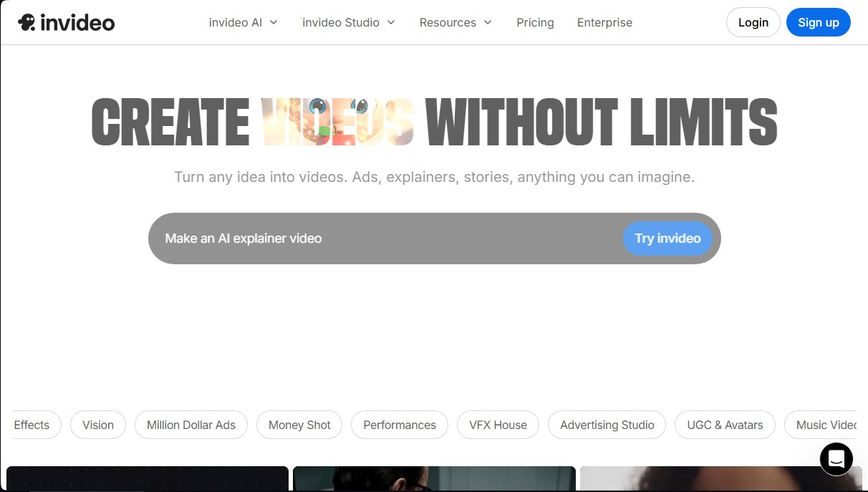Click the 'Turn any idea into videos' tagline
The width and height of the screenshot is (868, 492).
[434, 176]
